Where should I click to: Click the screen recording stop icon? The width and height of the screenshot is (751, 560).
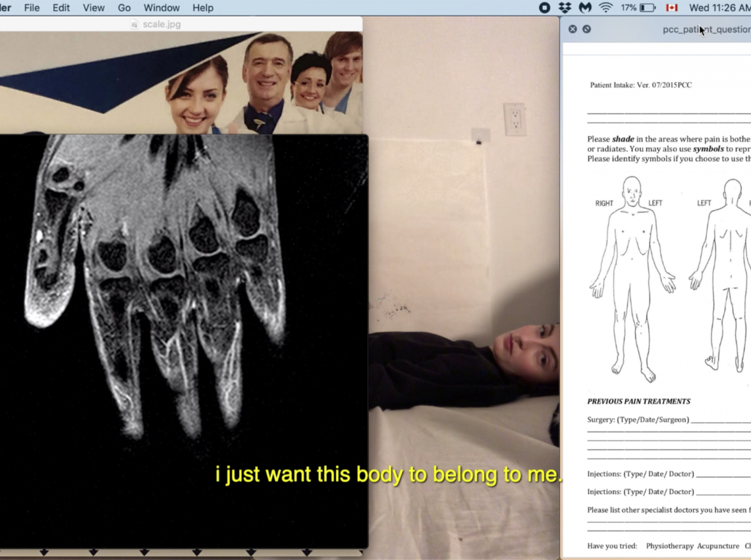pos(544,8)
